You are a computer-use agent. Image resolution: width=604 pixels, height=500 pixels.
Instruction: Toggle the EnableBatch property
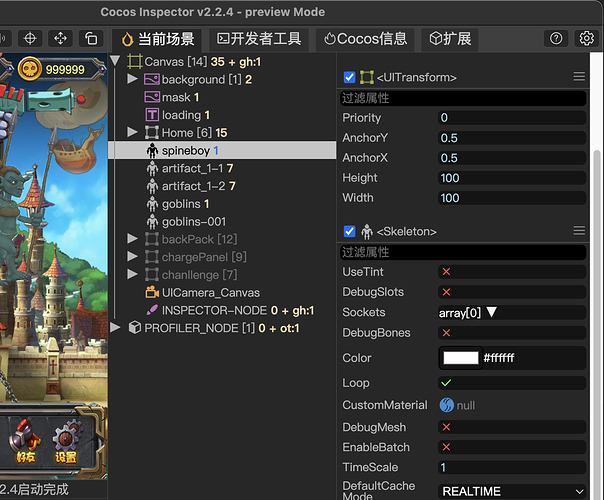point(446,447)
